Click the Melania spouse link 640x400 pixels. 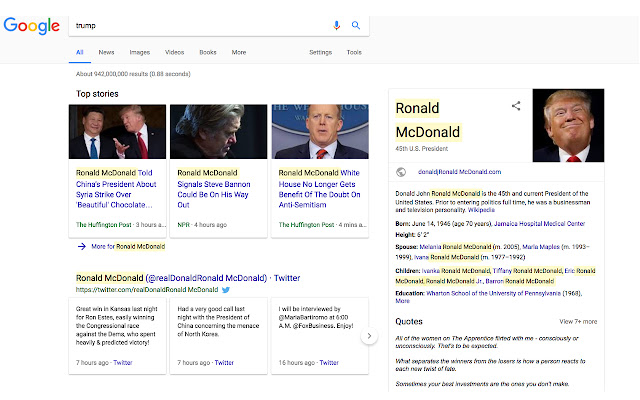[x=456, y=247]
